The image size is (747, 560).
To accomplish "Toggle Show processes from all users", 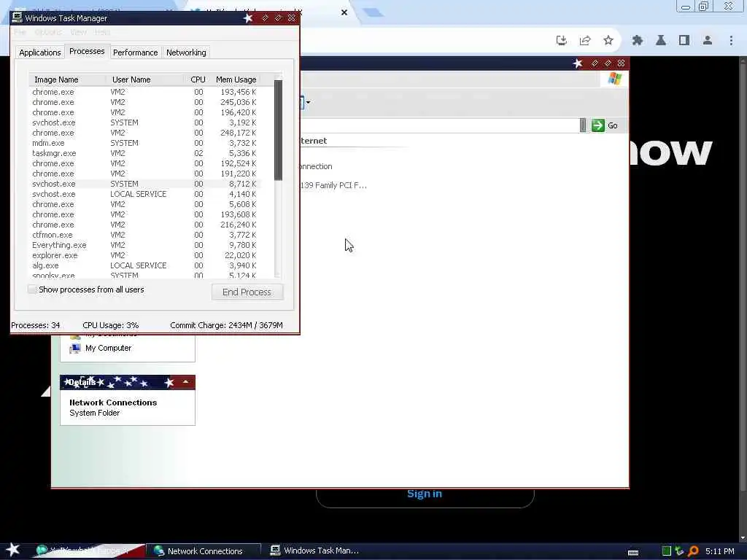I will pos(32,289).
